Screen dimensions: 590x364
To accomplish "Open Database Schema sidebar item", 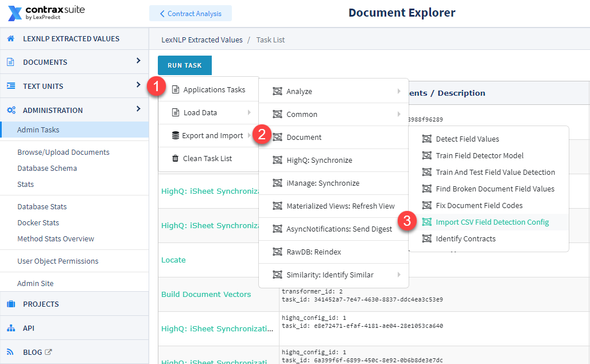I will tap(47, 169).
